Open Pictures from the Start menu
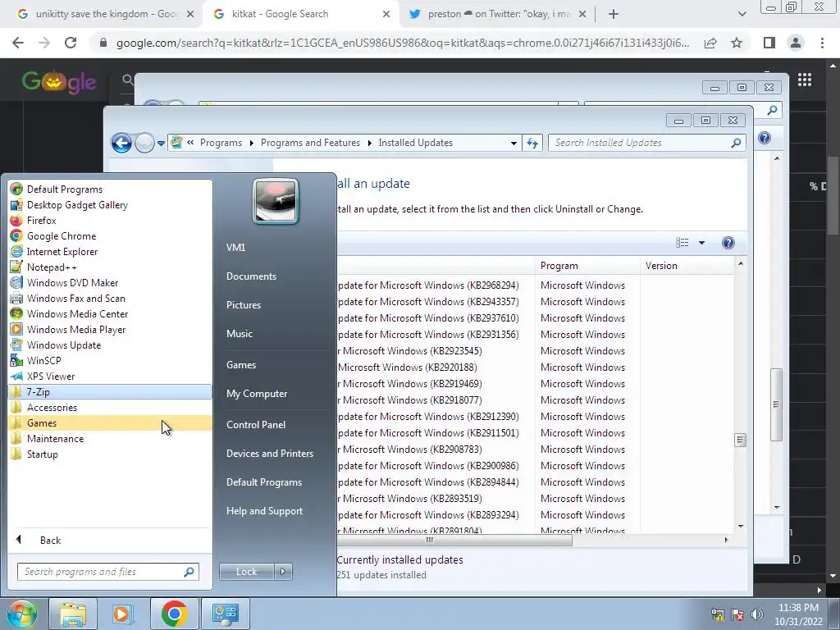The image size is (840, 630). pos(243,305)
